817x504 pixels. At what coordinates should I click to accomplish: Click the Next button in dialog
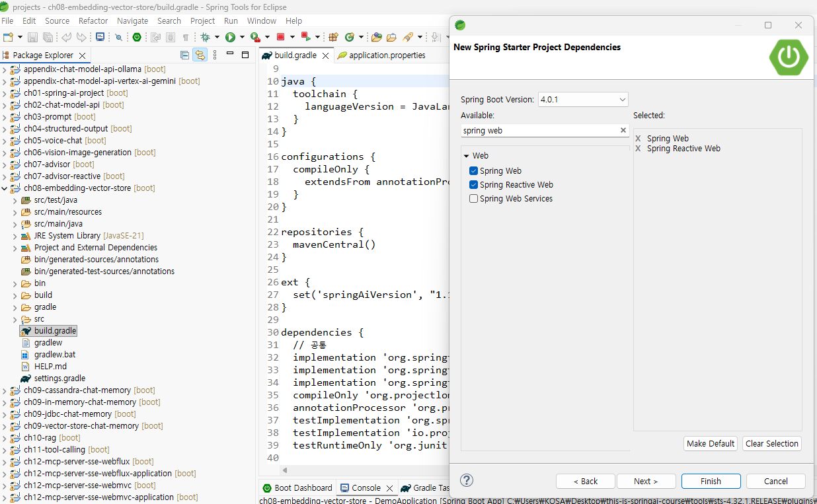click(646, 482)
